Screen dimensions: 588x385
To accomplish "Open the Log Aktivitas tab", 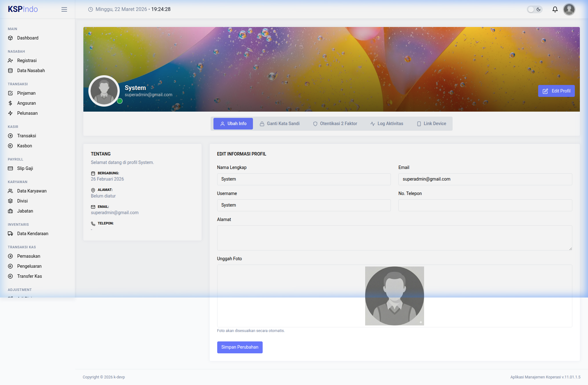I will click(386, 124).
